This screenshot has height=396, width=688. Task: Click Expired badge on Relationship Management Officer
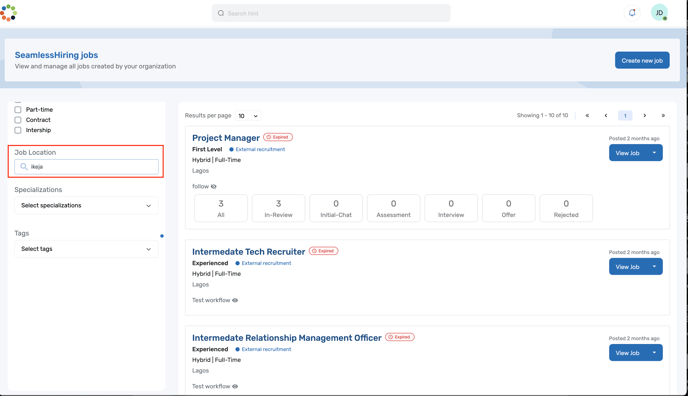tap(400, 337)
